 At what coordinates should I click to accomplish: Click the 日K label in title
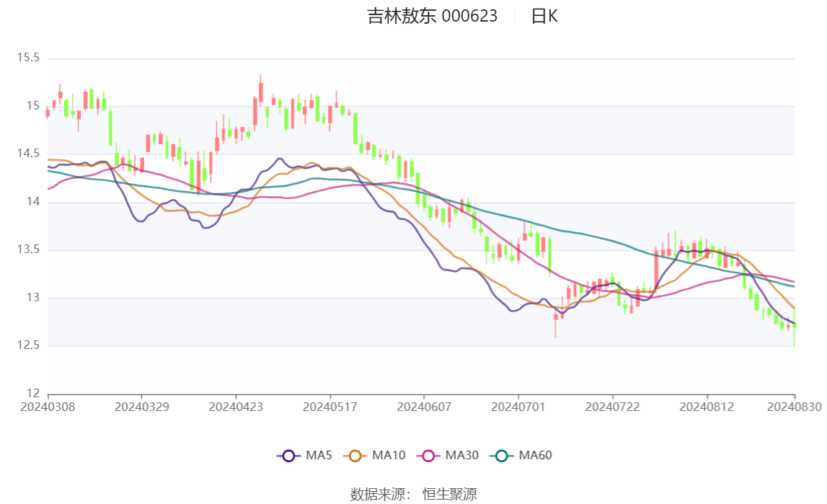click(544, 17)
